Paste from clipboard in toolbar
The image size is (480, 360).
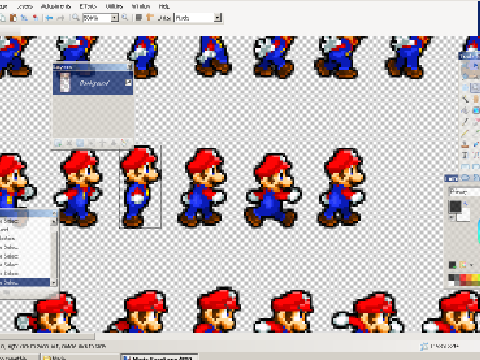coord(13,18)
